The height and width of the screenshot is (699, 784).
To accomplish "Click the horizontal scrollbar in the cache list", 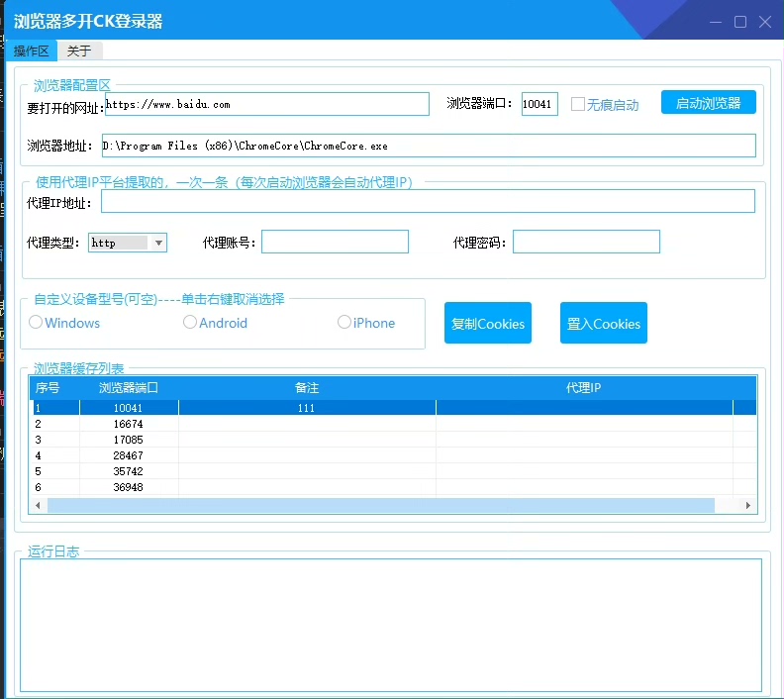I will pyautogui.click(x=381, y=505).
